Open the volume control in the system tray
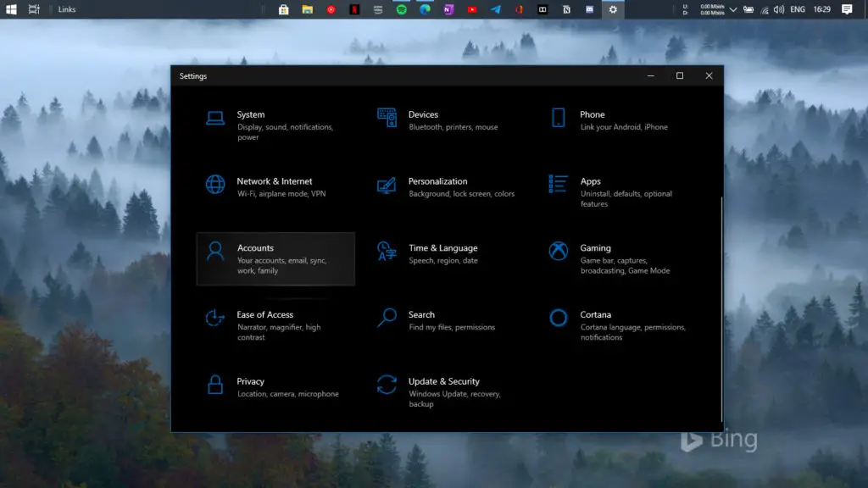 pos(779,9)
